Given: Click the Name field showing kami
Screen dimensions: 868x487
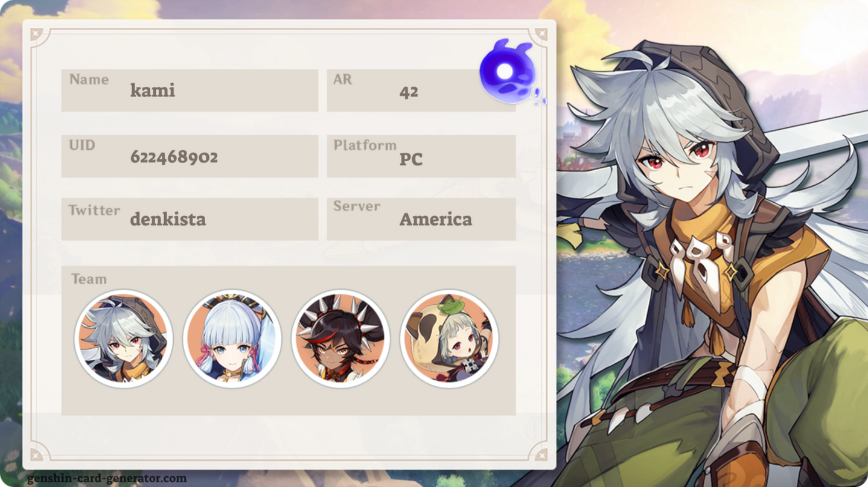Looking at the screenshot, I should click(x=190, y=91).
